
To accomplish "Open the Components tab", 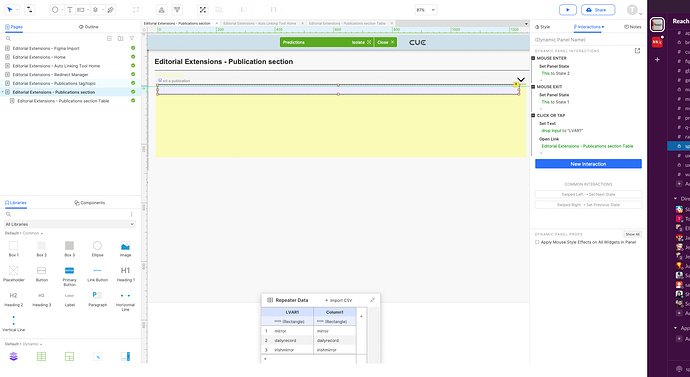I will click(x=90, y=203).
